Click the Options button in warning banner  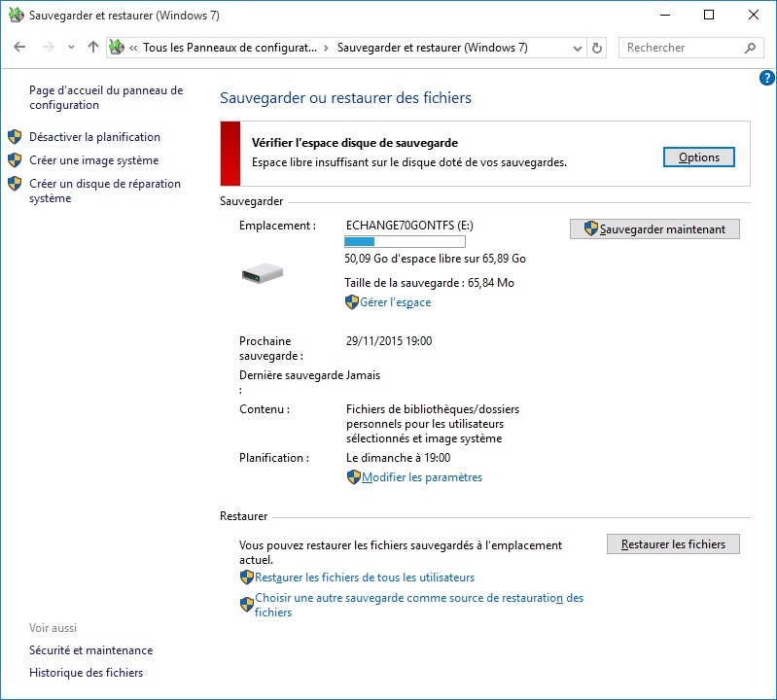[698, 157]
